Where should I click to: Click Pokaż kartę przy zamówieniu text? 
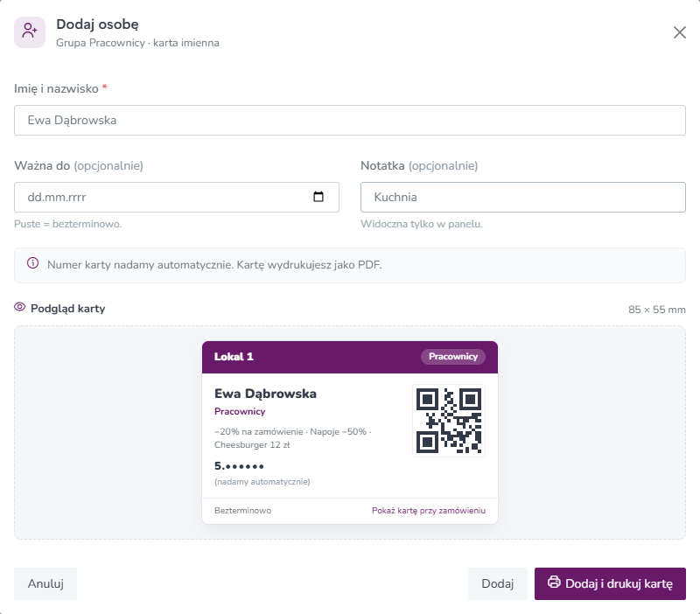[429, 511]
